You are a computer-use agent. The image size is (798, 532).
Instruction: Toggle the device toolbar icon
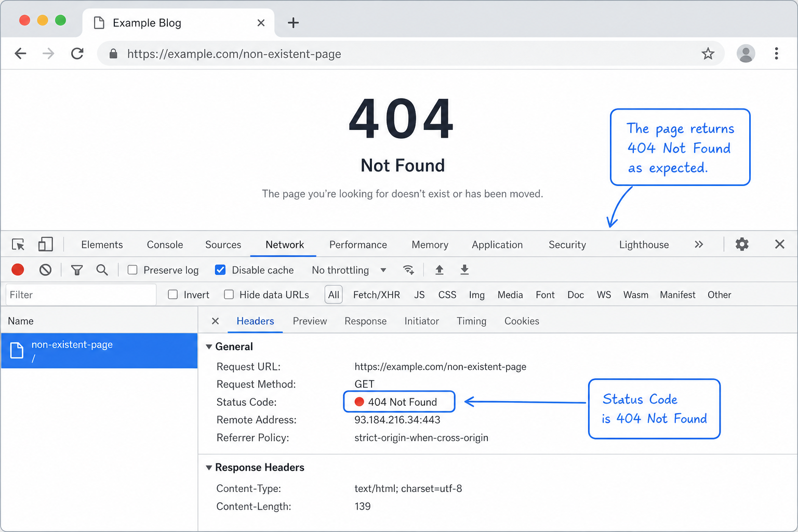[45, 244]
